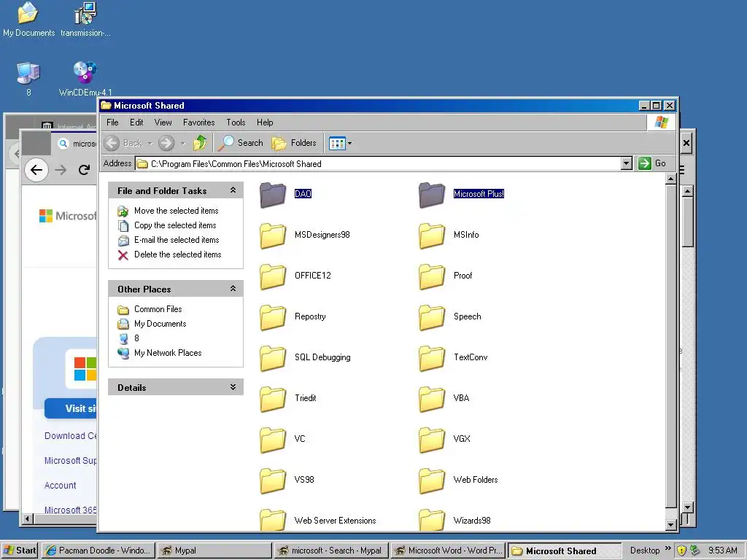Select the VC folder icon
747x560 pixels.
point(273,440)
